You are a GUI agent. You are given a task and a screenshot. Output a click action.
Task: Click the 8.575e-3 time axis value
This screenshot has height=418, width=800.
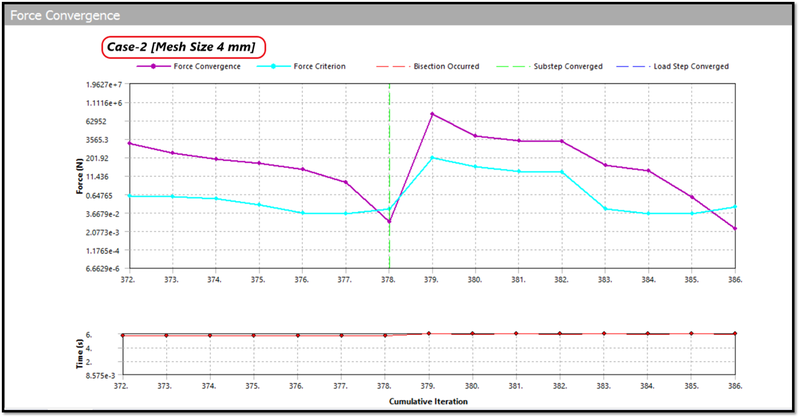click(101, 375)
